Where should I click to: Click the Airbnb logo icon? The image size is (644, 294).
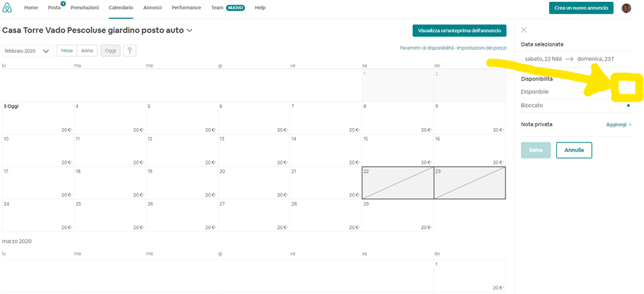point(9,8)
